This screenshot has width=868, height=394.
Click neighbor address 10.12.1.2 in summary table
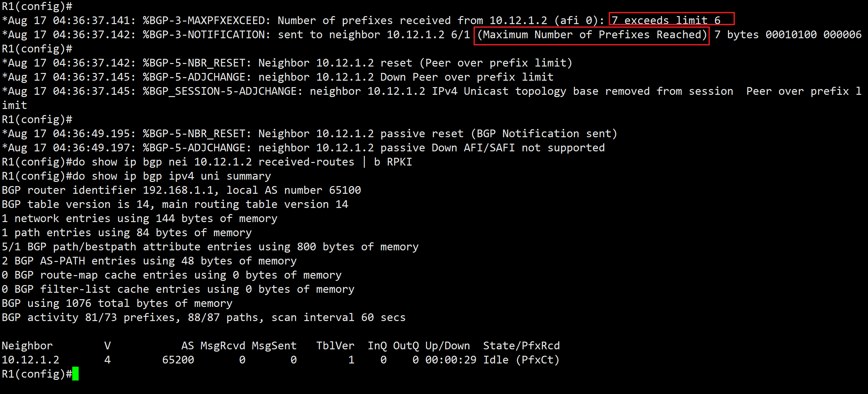(x=31, y=360)
